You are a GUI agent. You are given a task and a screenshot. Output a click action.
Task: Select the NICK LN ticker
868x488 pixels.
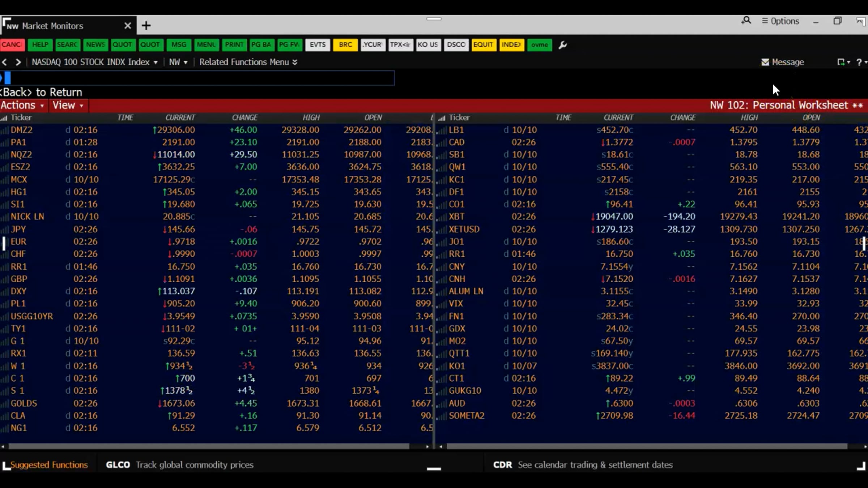[27, 217]
